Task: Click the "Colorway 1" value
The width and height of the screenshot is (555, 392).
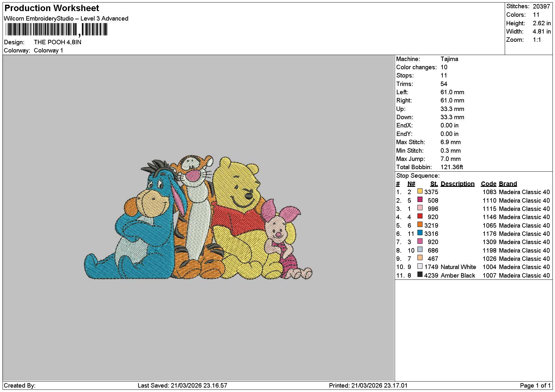Action: click(x=48, y=51)
